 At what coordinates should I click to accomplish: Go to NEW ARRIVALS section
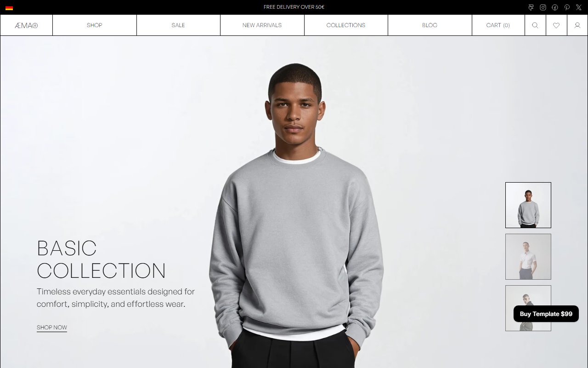[x=262, y=25]
